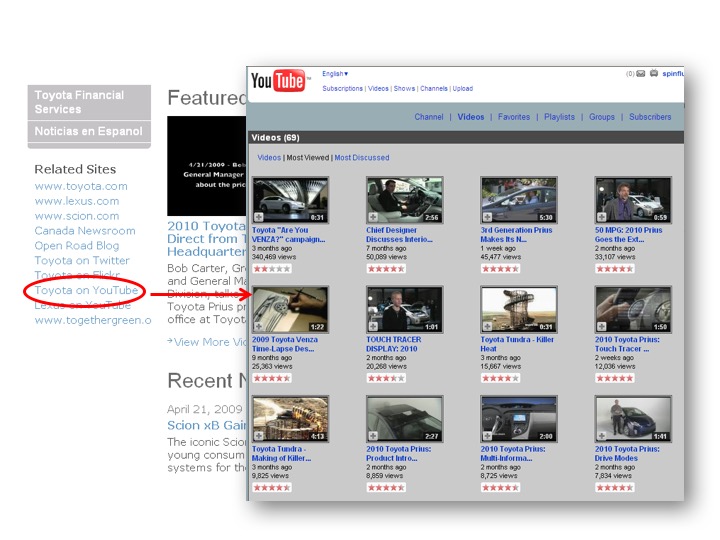Add Touch Tracer Display video to queue
This screenshot has height=540, width=720.
pos(373,326)
